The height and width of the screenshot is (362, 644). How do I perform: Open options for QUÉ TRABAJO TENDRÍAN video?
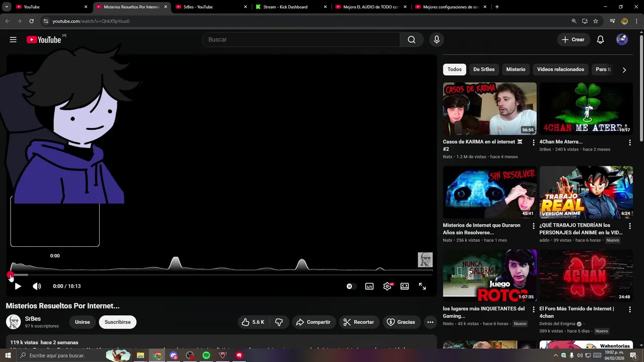click(x=629, y=226)
